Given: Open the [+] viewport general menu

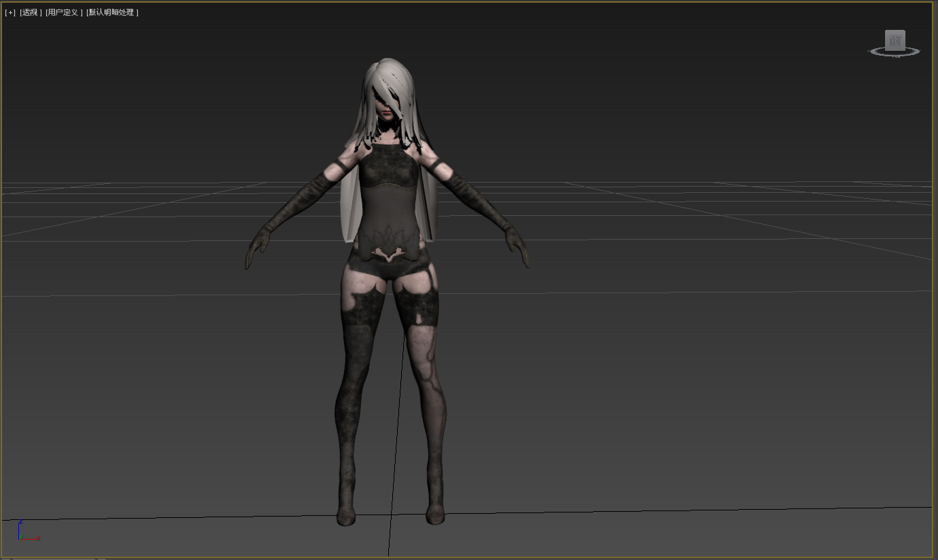Looking at the screenshot, I should 10,12.
